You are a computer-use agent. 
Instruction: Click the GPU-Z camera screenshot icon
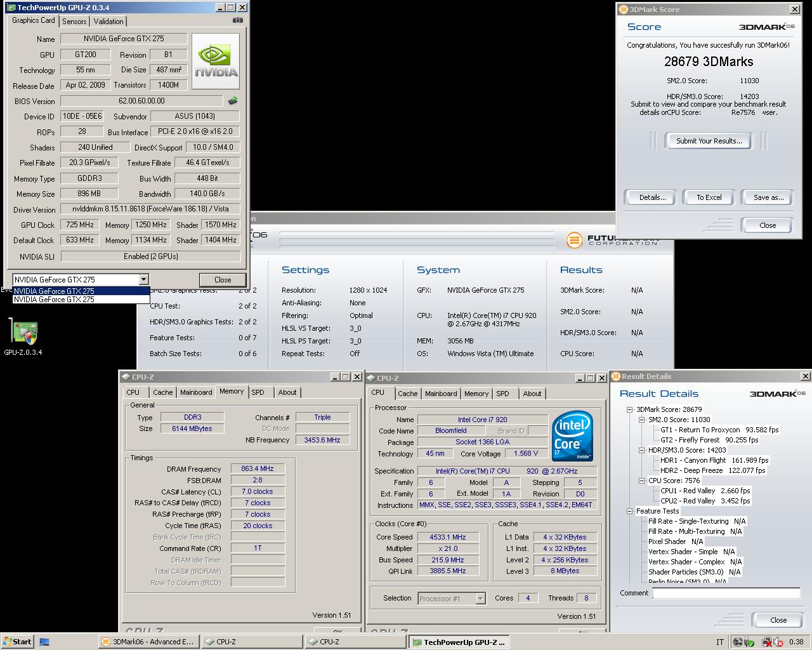pyautogui.click(x=238, y=20)
